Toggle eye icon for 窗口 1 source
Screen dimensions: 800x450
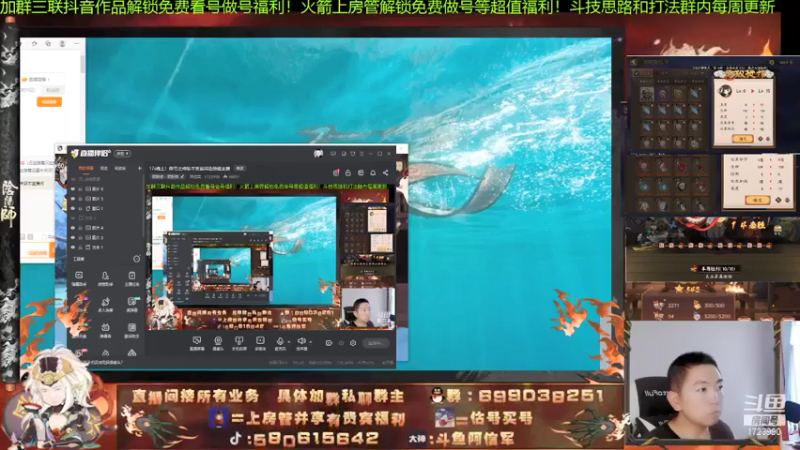pos(72,208)
